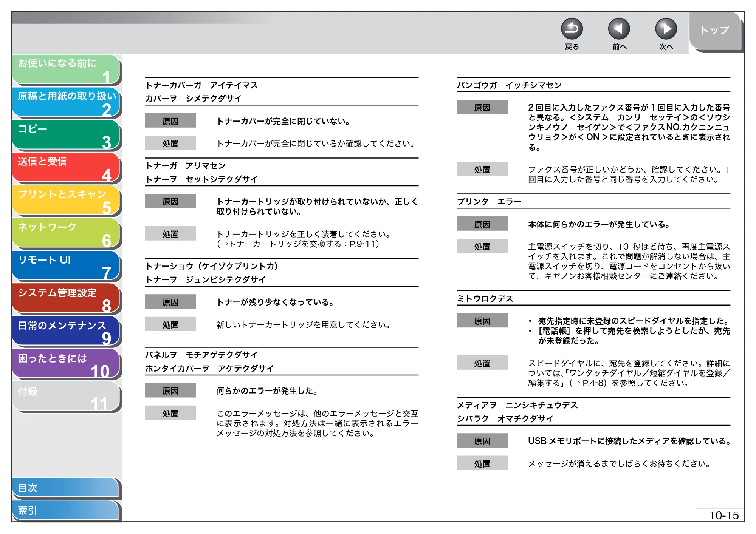Screen dimensions: 756x534
Task: Open the トップ tab
Action: pyautogui.click(x=715, y=31)
